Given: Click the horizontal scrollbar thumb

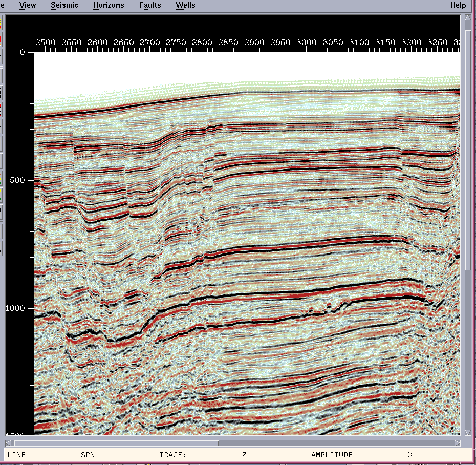Looking at the screenshot, I should tap(116, 443).
